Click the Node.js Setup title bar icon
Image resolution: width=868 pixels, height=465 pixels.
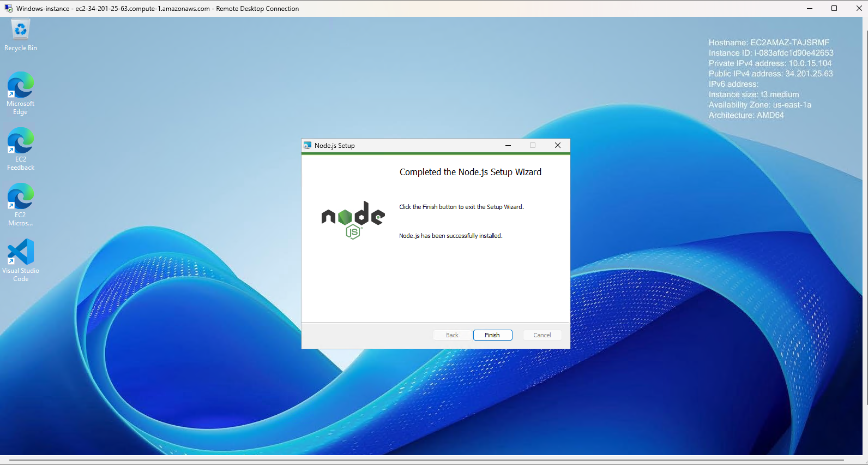[x=308, y=146]
